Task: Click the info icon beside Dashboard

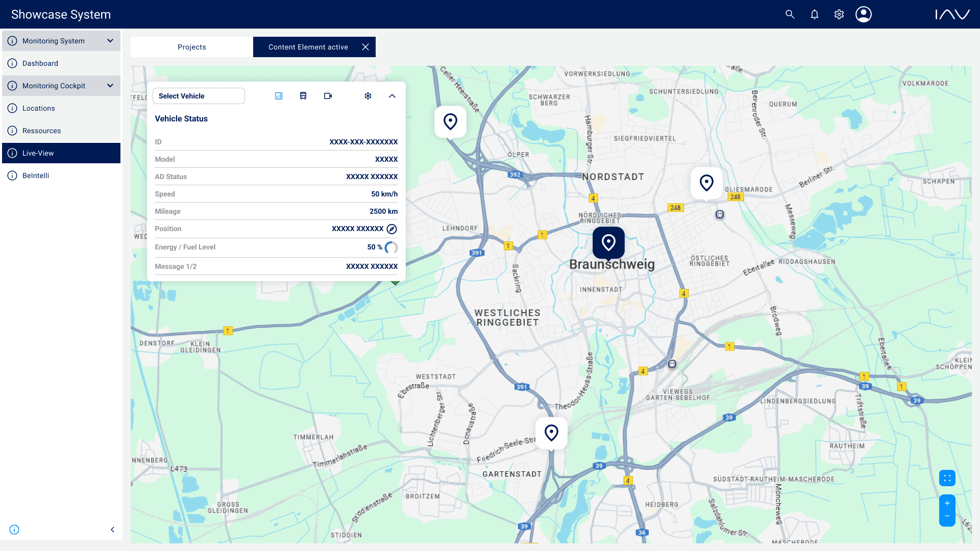Action: click(x=12, y=63)
